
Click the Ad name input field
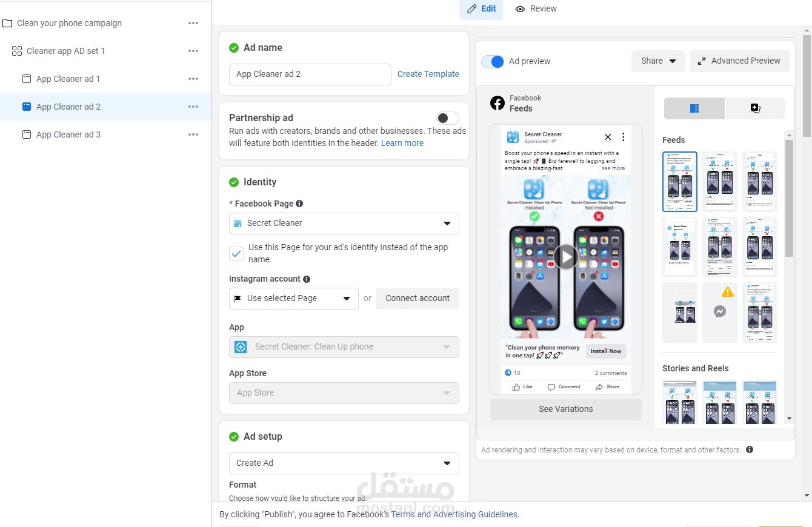pyautogui.click(x=310, y=74)
